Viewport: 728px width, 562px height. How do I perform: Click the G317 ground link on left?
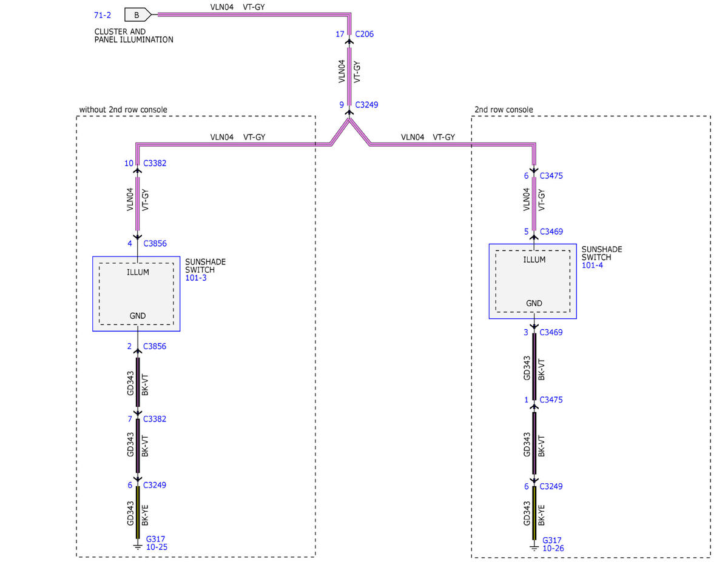point(155,539)
